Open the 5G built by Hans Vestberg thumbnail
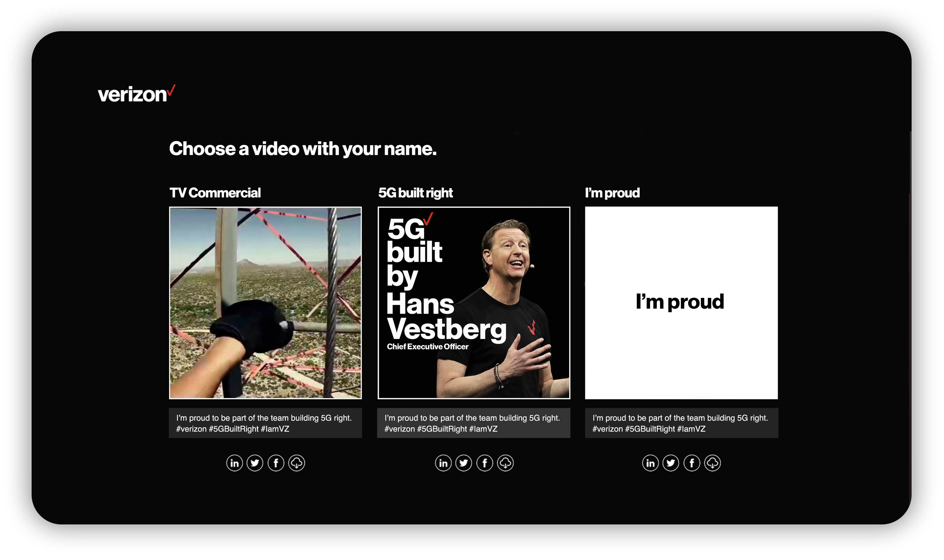944x560 pixels. pyautogui.click(x=474, y=303)
